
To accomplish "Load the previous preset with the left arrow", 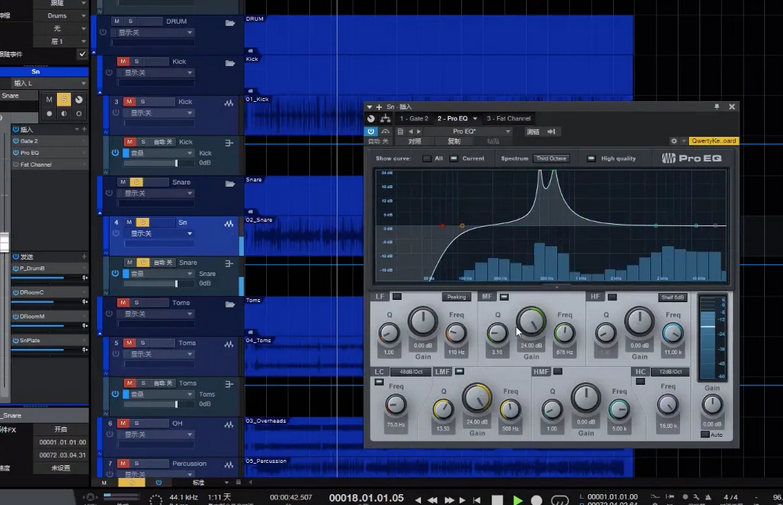I will coord(411,131).
